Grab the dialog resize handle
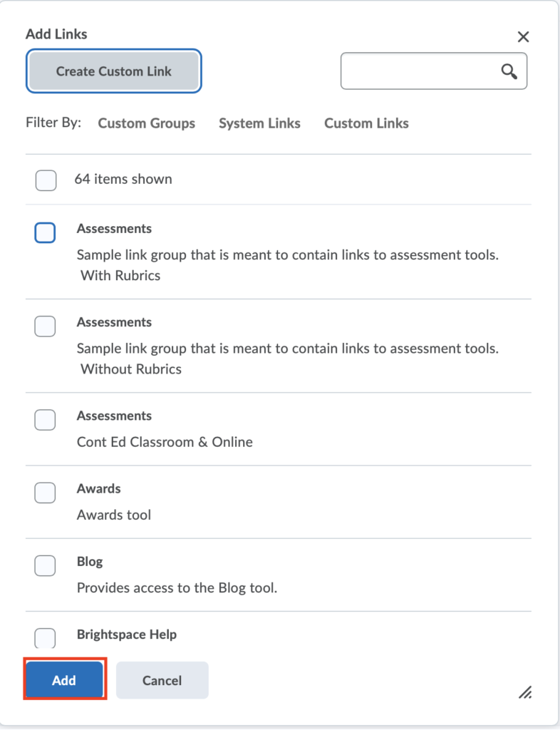The height and width of the screenshot is (730, 560). [525, 692]
